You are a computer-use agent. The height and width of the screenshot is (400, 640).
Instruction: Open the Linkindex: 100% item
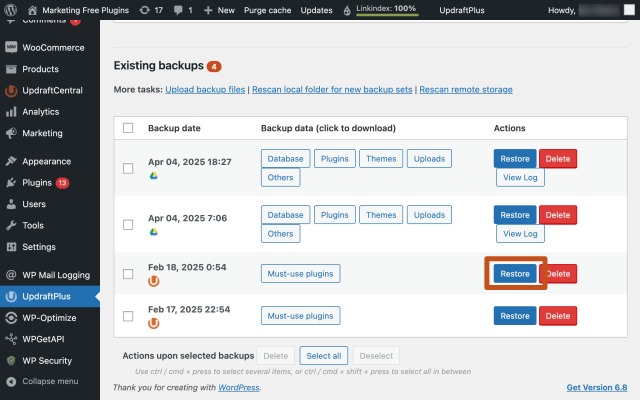386,9
